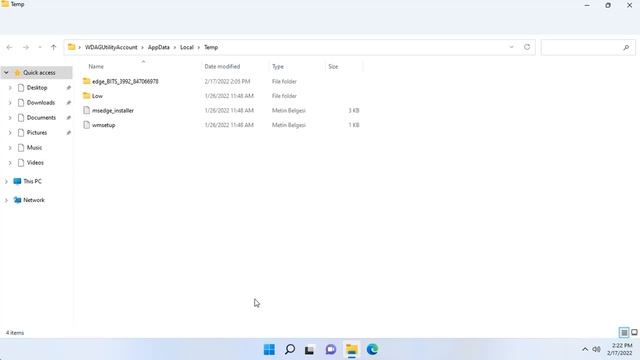Open Desktop in the navigation pane
Screen dimensions: 640x360
[37, 88]
